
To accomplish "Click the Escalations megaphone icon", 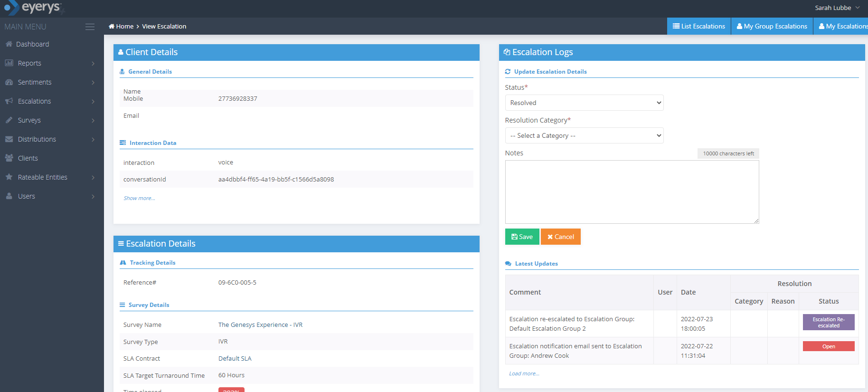I will 9,101.
